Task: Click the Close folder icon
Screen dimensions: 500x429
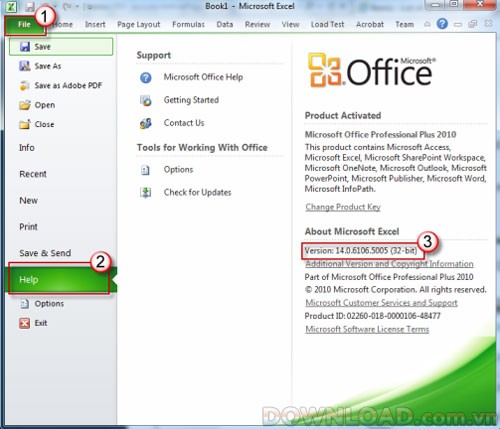Action: coord(25,124)
